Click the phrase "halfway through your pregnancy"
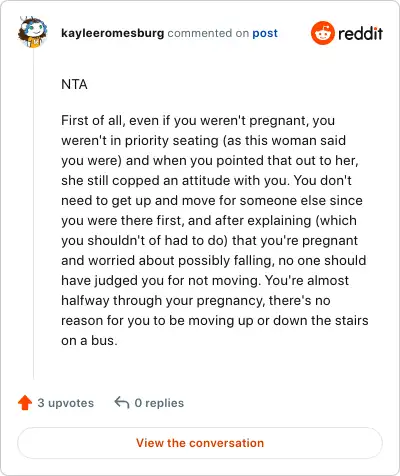 coord(162,301)
